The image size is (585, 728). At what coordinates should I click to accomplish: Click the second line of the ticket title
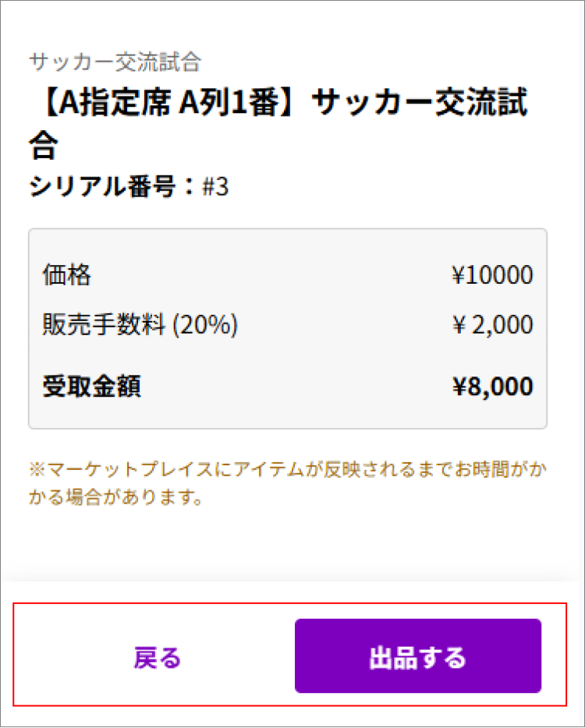coord(41,145)
